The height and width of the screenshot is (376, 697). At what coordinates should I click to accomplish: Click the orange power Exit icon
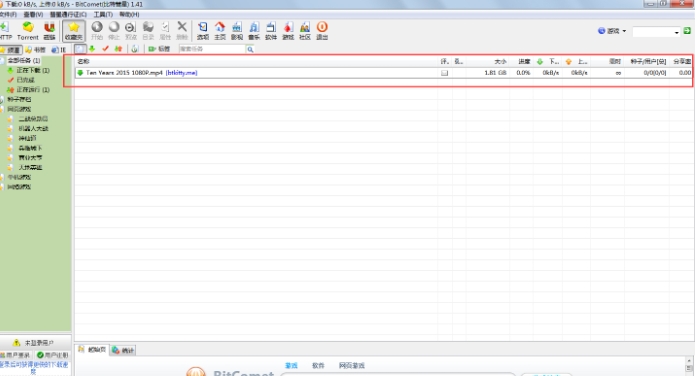[322, 31]
